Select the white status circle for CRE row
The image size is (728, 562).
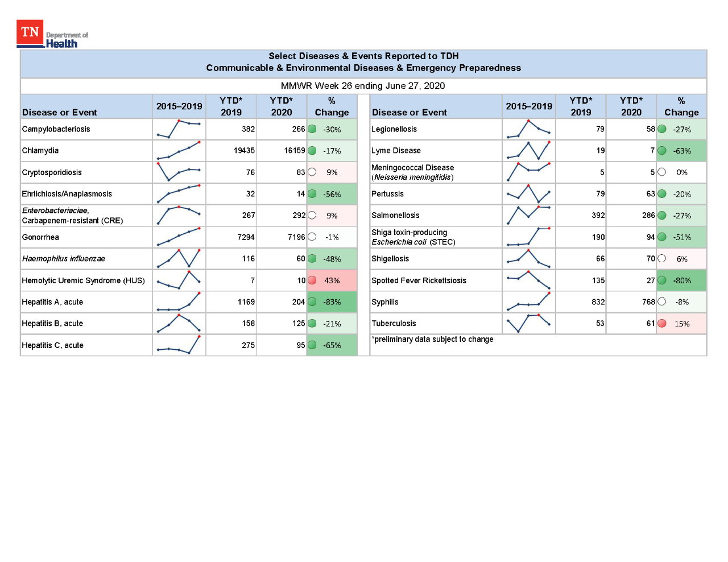pyautogui.click(x=312, y=216)
